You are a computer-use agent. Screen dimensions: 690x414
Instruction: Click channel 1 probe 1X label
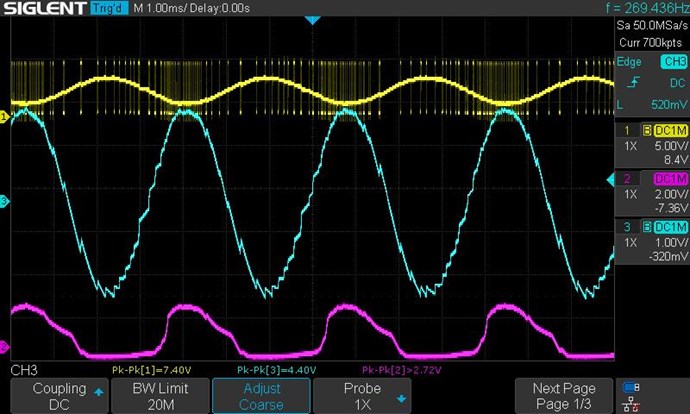(x=631, y=146)
